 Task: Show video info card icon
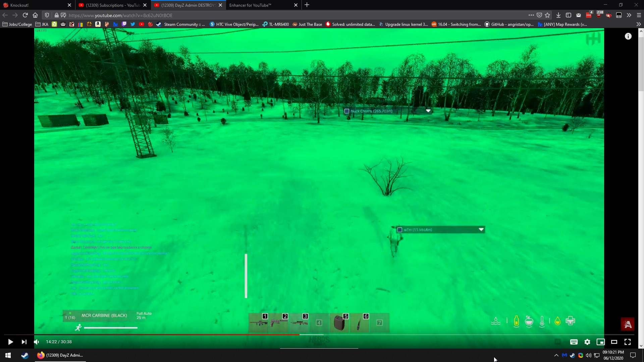coord(628,36)
